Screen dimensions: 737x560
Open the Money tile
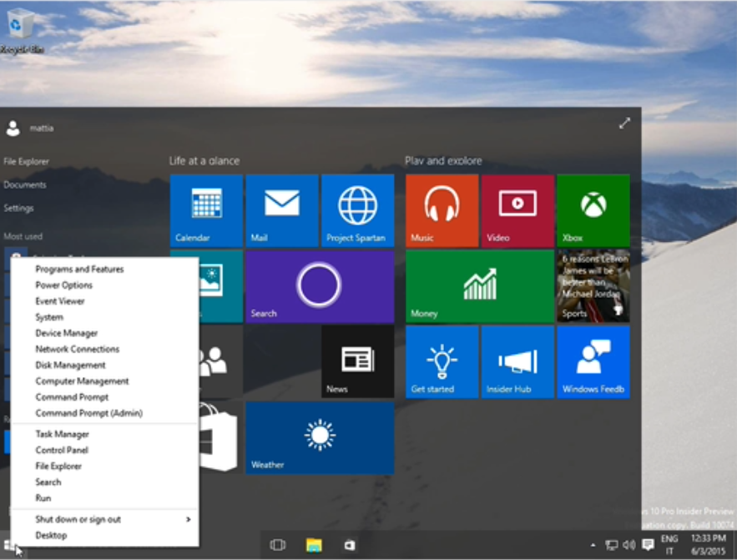[479, 286]
